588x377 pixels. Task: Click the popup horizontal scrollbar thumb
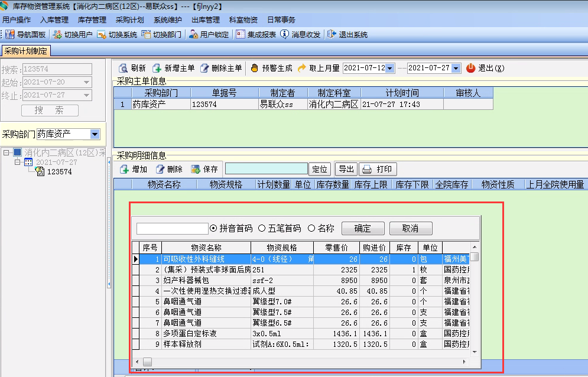[x=148, y=362]
